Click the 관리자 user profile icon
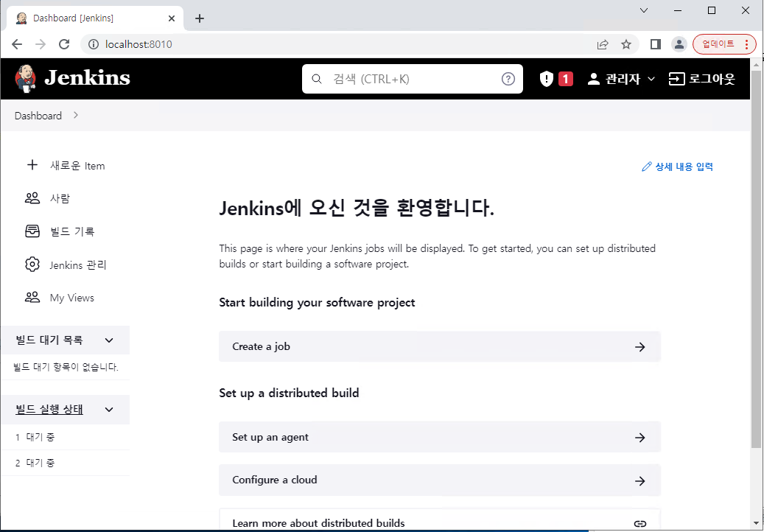The image size is (764, 532). [x=594, y=79]
